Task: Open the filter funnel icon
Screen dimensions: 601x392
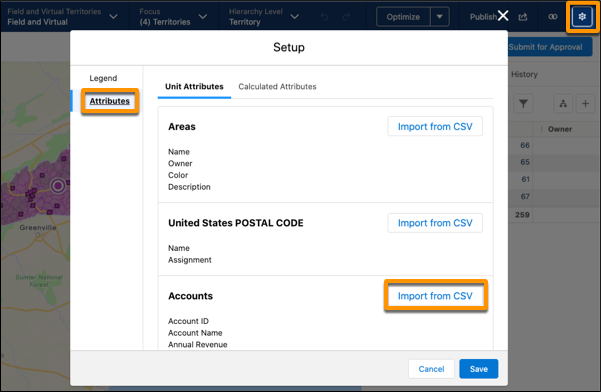Action: 523,103
